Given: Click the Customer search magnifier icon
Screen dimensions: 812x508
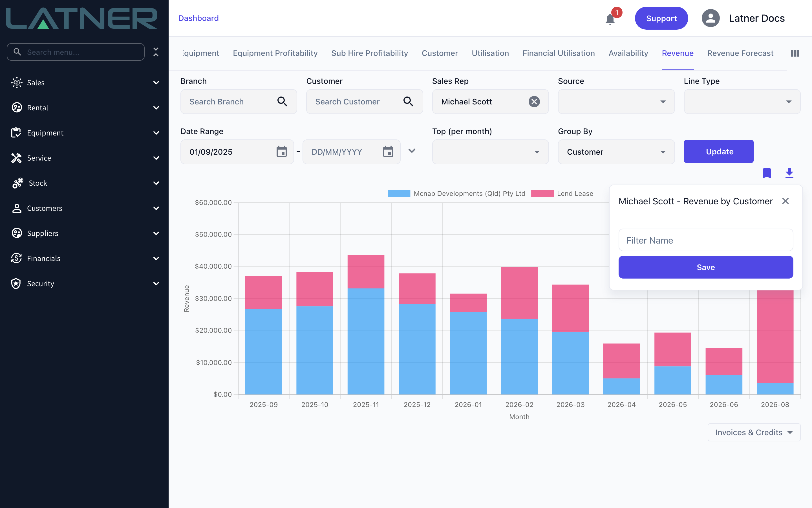Looking at the screenshot, I should [x=408, y=102].
